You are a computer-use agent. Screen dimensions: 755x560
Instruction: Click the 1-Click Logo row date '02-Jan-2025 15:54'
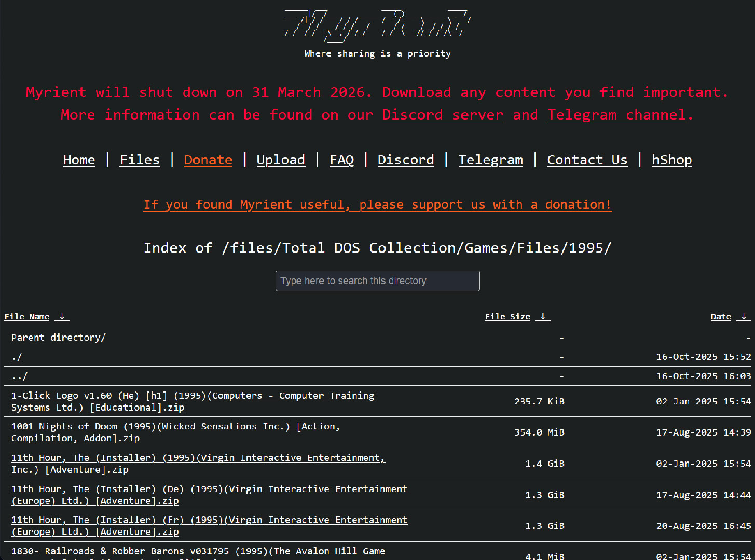coord(704,401)
